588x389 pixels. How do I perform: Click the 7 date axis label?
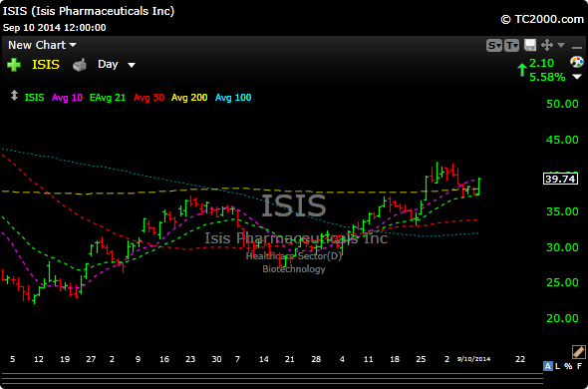pyautogui.click(x=237, y=359)
